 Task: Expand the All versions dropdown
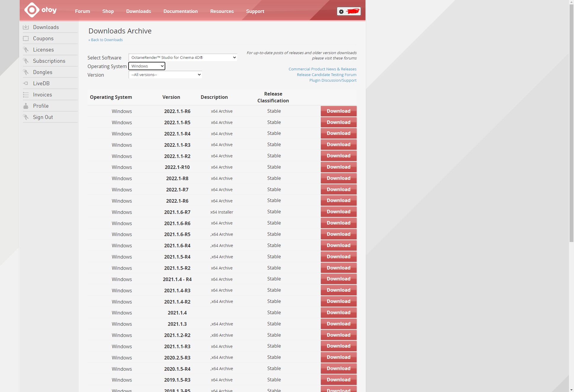tap(165, 75)
